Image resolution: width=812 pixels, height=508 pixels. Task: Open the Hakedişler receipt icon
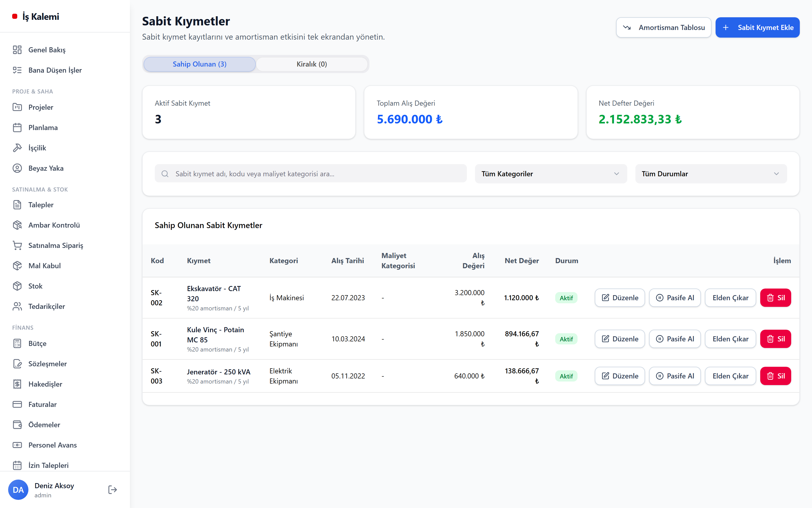pyautogui.click(x=17, y=384)
